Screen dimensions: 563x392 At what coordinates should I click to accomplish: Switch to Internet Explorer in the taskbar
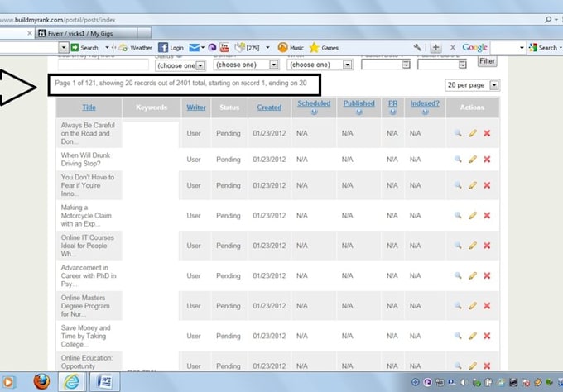pos(71,381)
